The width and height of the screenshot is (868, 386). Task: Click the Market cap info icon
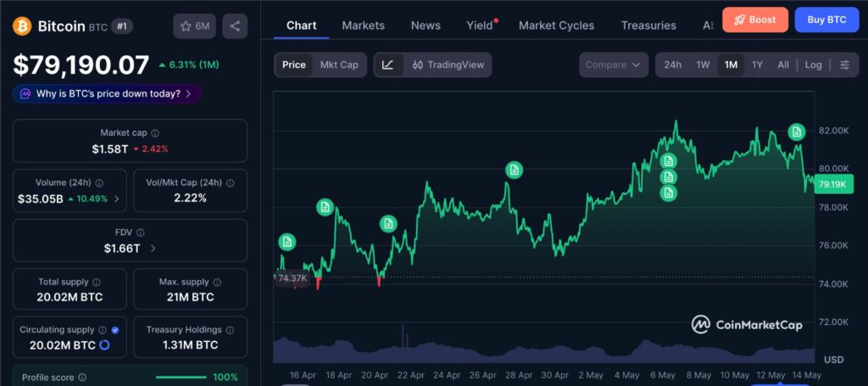(155, 133)
